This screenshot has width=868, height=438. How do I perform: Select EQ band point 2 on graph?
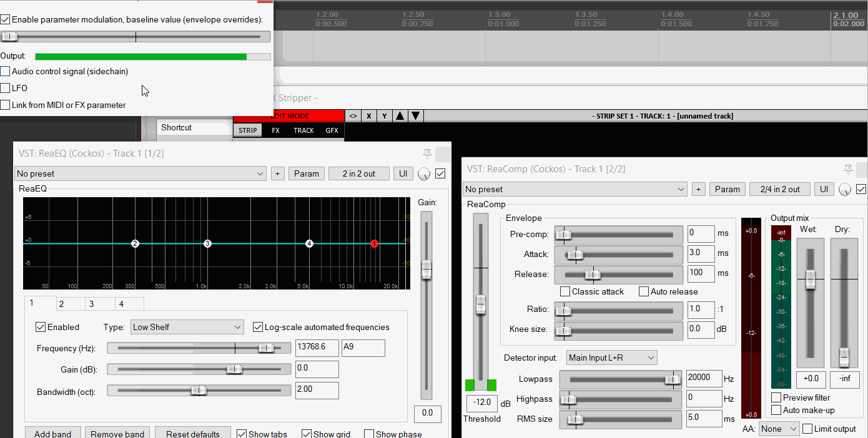point(135,243)
